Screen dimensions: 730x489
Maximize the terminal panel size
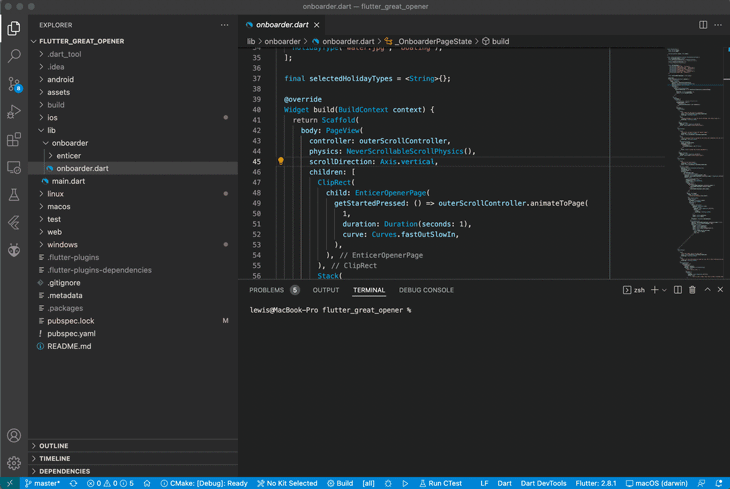click(x=707, y=290)
